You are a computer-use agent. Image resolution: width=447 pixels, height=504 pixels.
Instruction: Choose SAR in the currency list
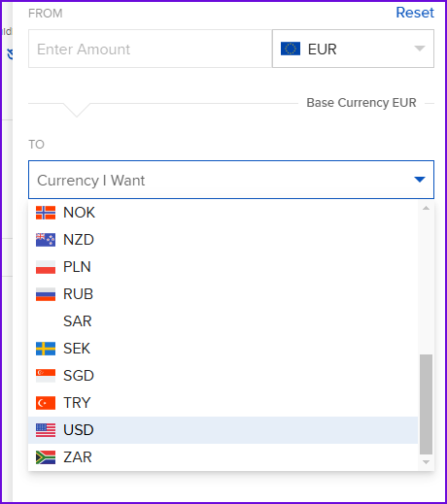click(223, 321)
